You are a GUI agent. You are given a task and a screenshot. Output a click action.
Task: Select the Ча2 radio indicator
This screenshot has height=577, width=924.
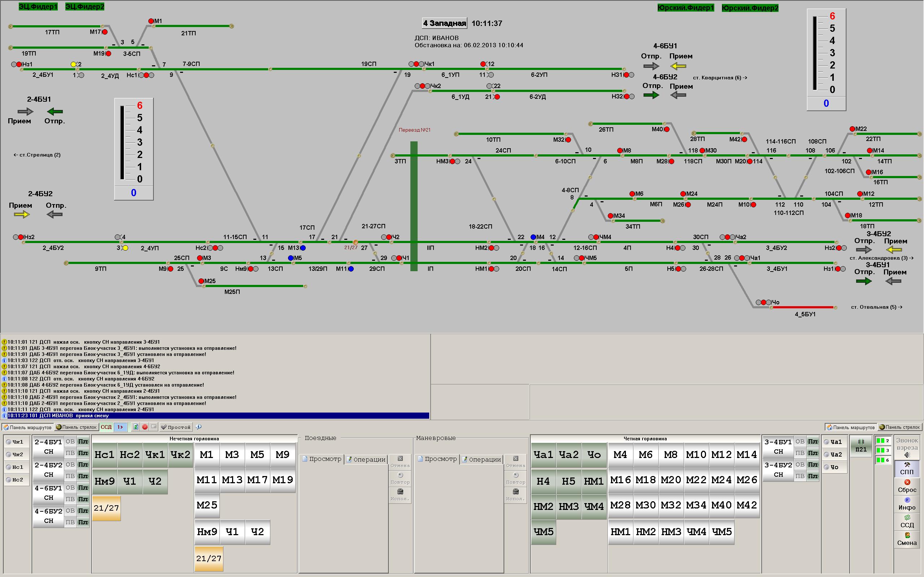click(833, 454)
